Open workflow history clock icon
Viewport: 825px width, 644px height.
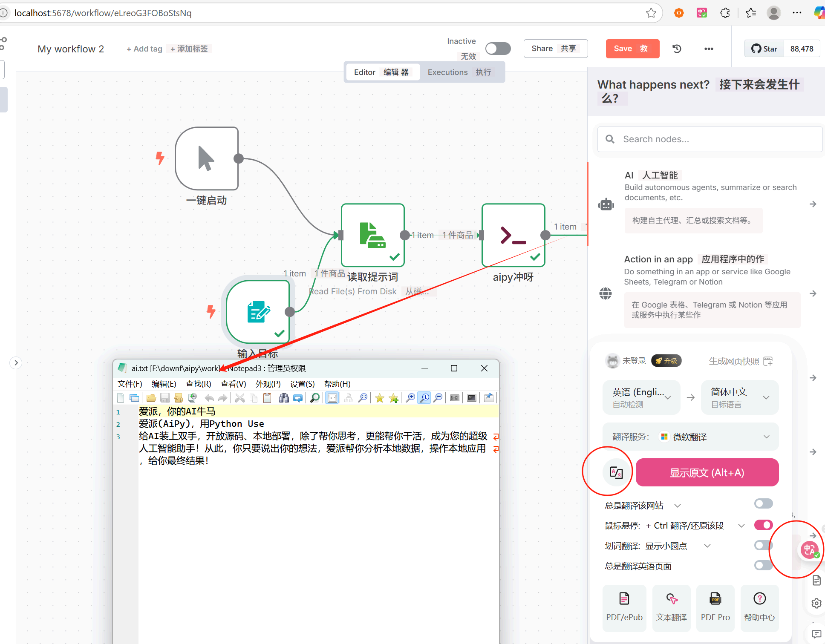coord(677,49)
